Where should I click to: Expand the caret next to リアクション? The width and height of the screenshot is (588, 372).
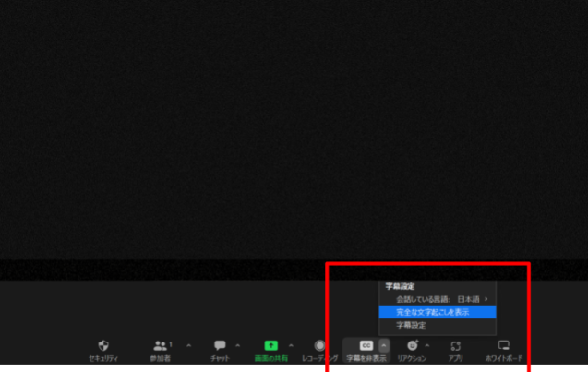(x=426, y=345)
